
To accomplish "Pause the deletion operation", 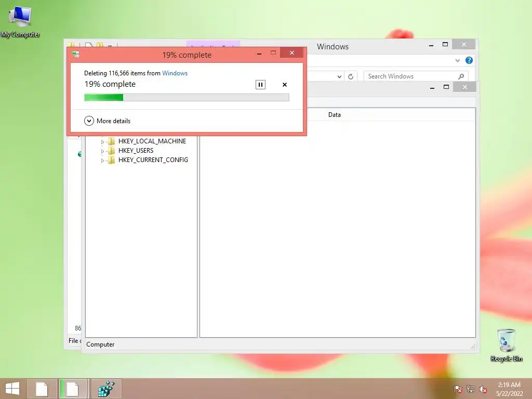I will pos(260,85).
